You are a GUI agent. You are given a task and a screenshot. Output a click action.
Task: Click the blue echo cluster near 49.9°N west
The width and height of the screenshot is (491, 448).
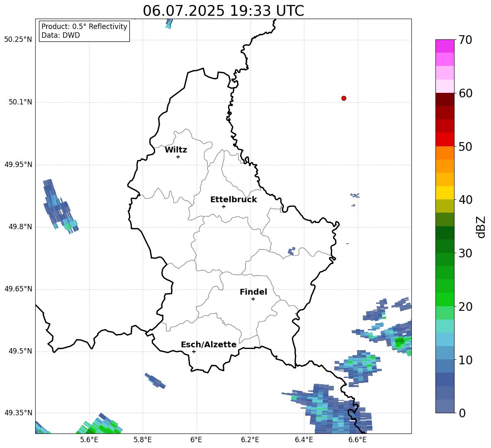(61, 206)
